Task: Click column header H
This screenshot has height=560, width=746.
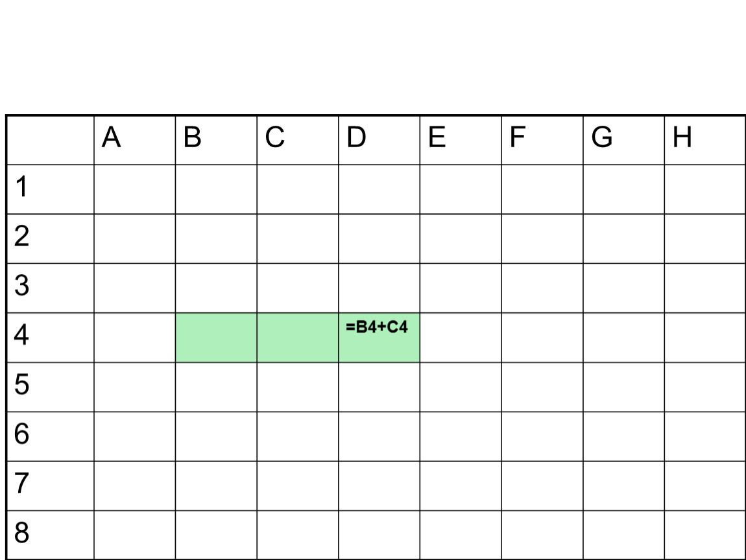Action: pos(704,140)
